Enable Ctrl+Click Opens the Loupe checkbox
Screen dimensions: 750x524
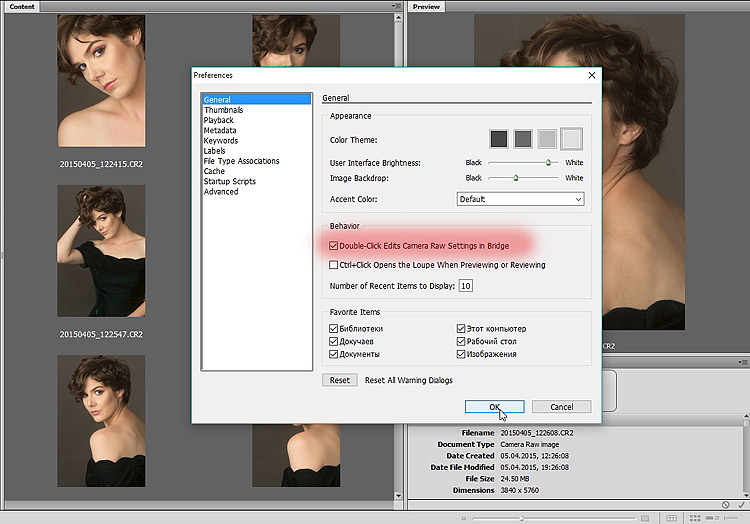[334, 265]
